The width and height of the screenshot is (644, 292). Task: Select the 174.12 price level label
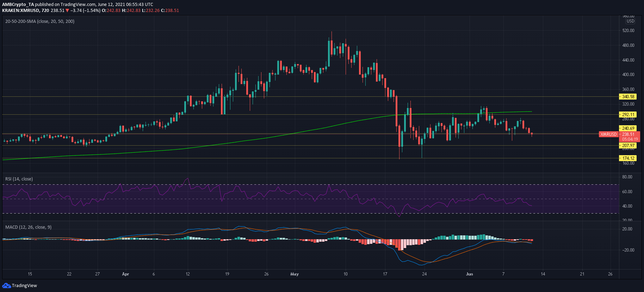[628, 158]
